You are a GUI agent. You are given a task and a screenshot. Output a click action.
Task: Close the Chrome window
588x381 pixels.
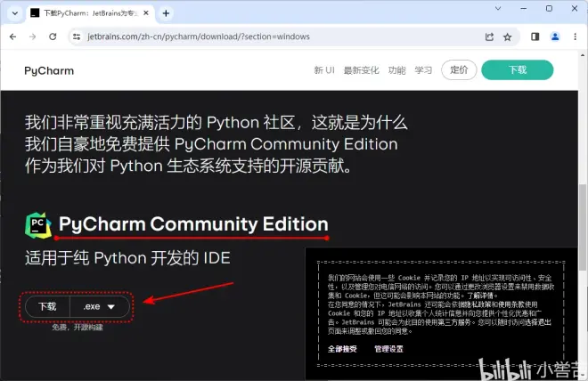(x=575, y=8)
